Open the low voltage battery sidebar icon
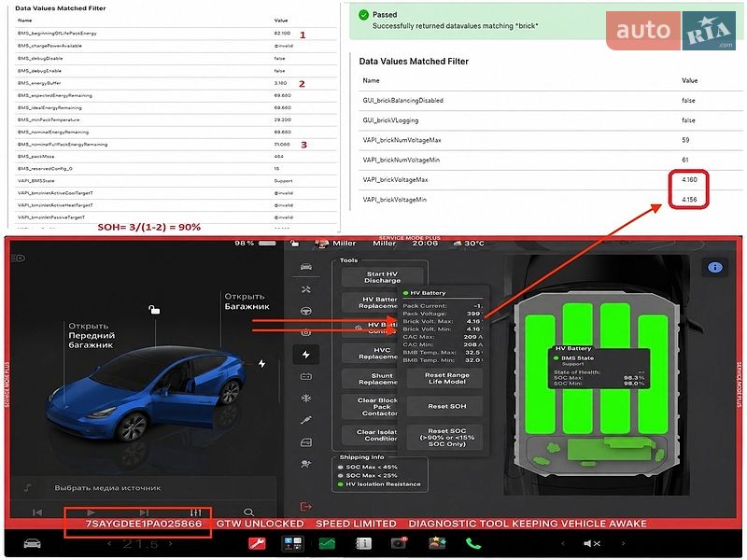 coord(306,377)
